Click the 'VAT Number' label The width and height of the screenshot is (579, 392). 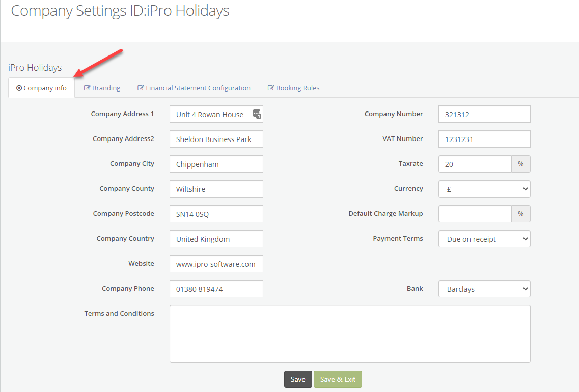(x=403, y=139)
